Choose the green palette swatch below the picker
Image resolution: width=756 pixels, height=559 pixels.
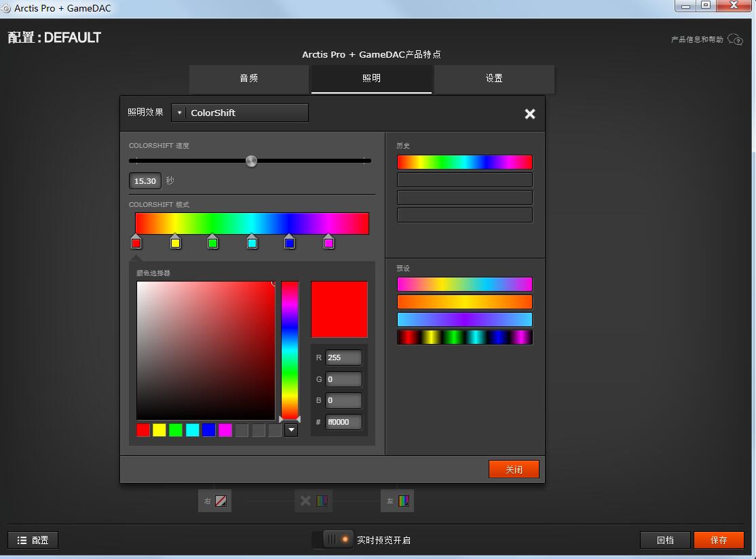click(176, 430)
